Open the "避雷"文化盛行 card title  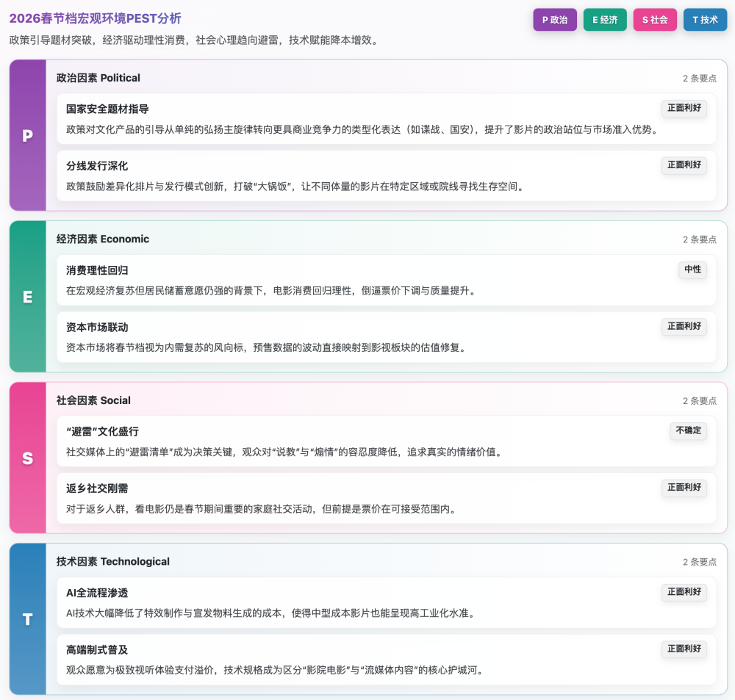[102, 431]
